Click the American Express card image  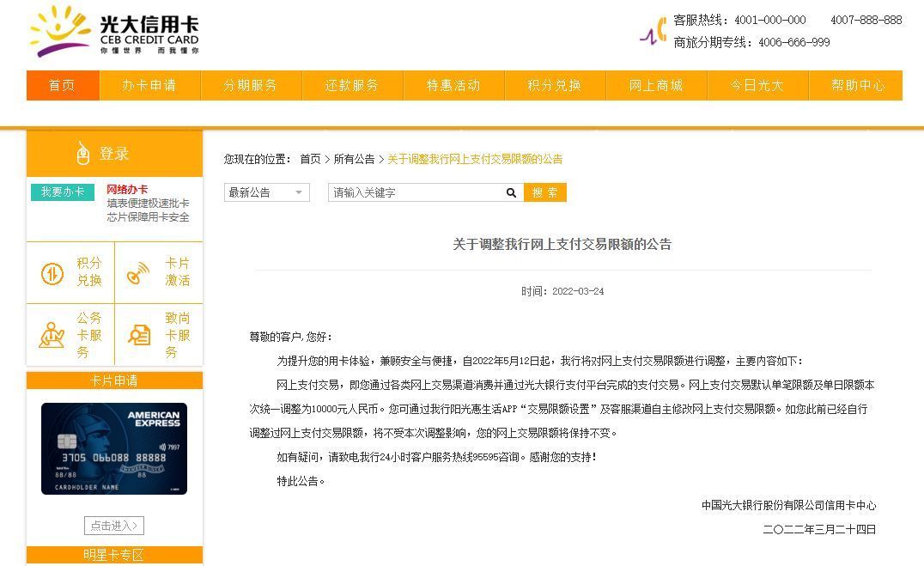tap(114, 449)
